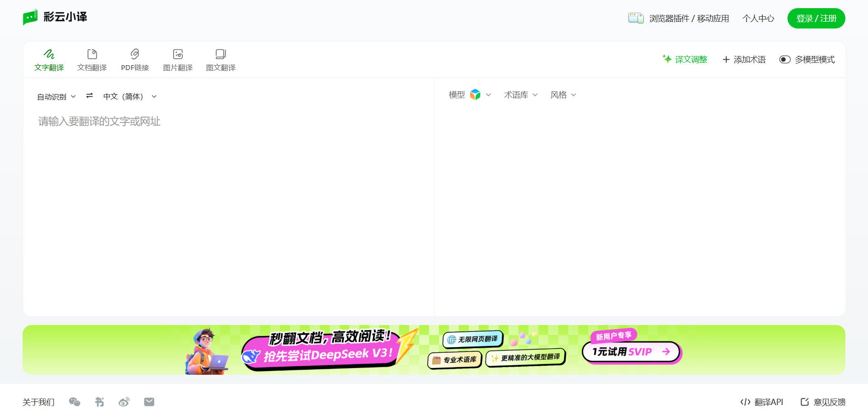This screenshot has width=868, height=420.
Task: Select the 文字翻译 text translation tool
Action: point(48,59)
